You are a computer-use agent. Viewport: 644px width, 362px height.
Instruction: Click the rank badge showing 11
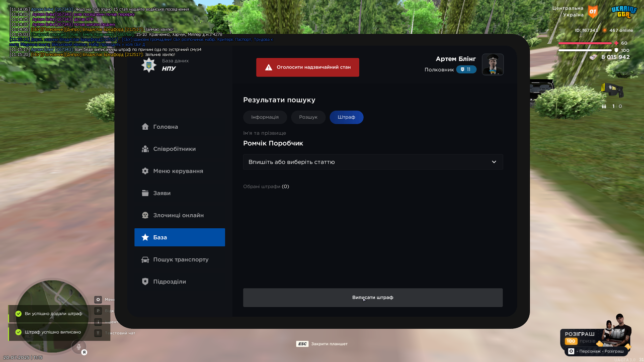[x=466, y=69]
